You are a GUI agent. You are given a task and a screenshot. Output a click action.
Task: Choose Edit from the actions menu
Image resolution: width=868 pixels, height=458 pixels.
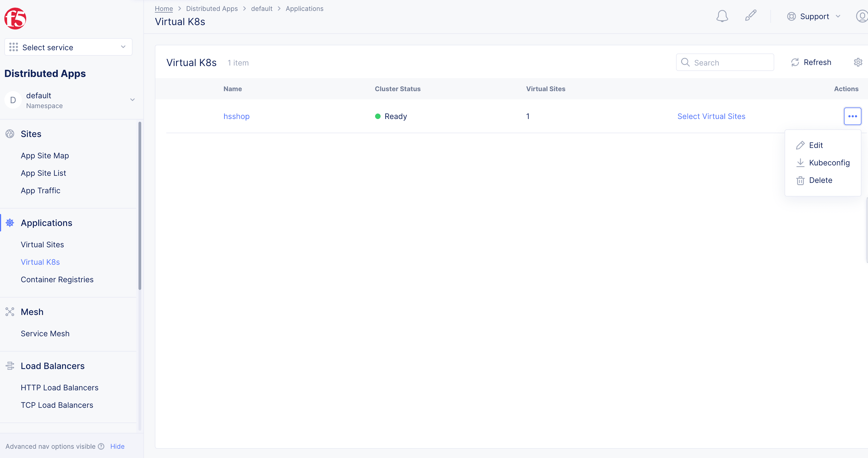(815, 145)
